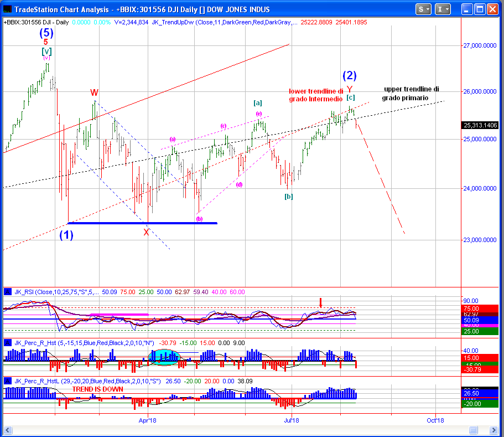
Task: Click the teal [v] wave label
Action: point(46,51)
